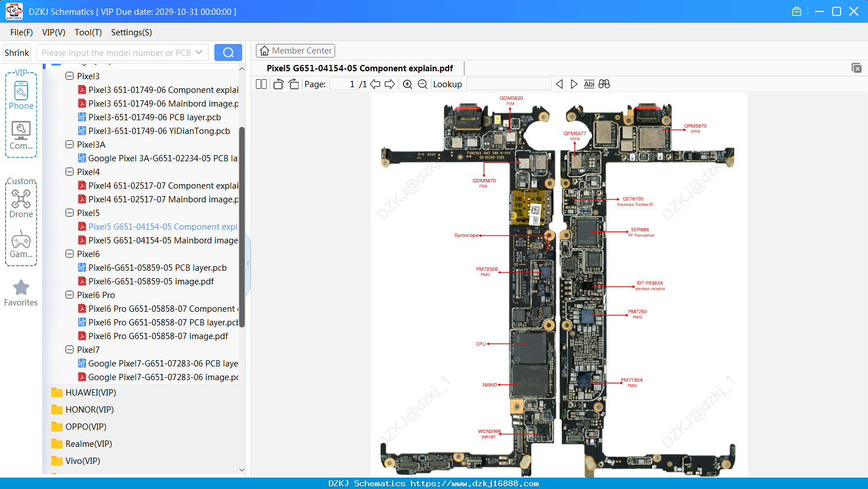Viewport: 868px width, 489px height.
Task: Click the DZKJ app logo
Action: pyautogui.click(x=14, y=11)
